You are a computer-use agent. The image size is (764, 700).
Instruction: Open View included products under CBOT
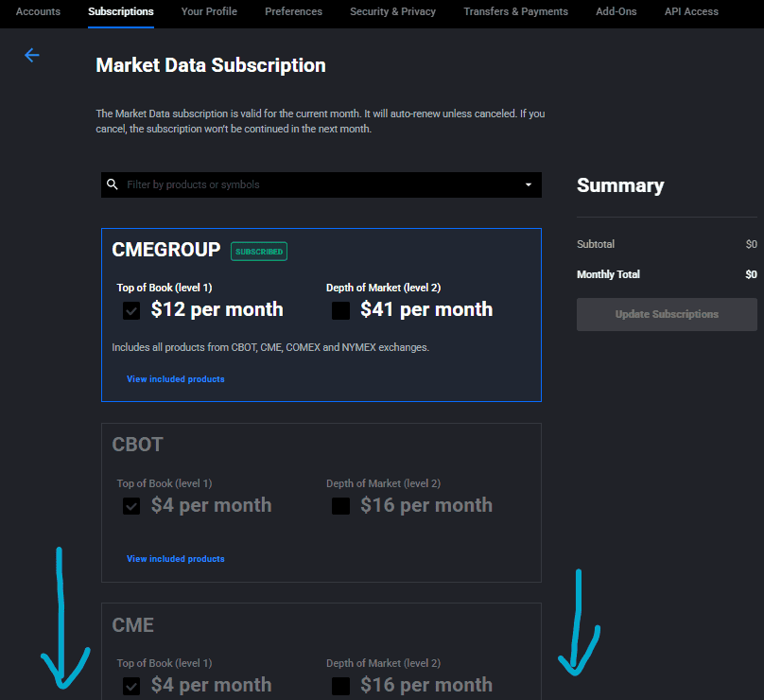[x=176, y=559]
